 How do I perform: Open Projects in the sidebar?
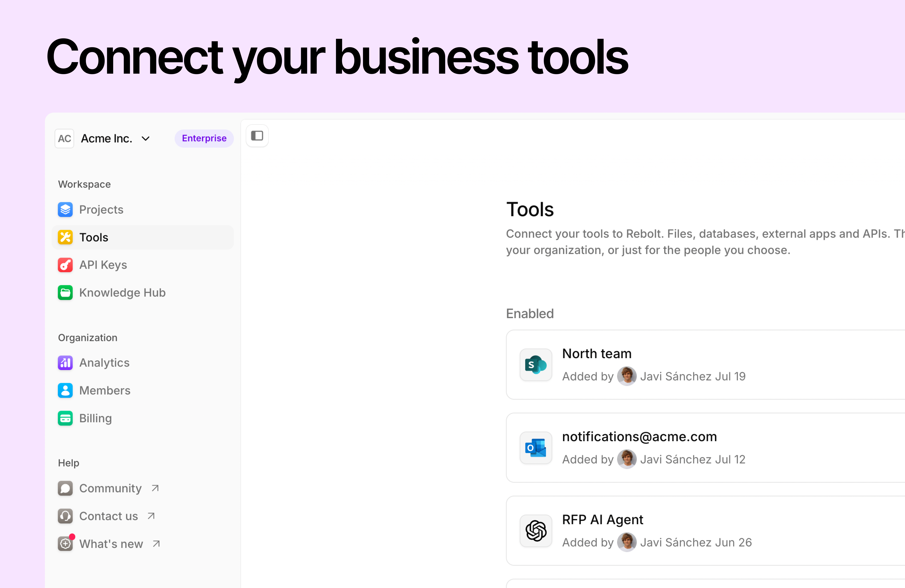tap(101, 210)
